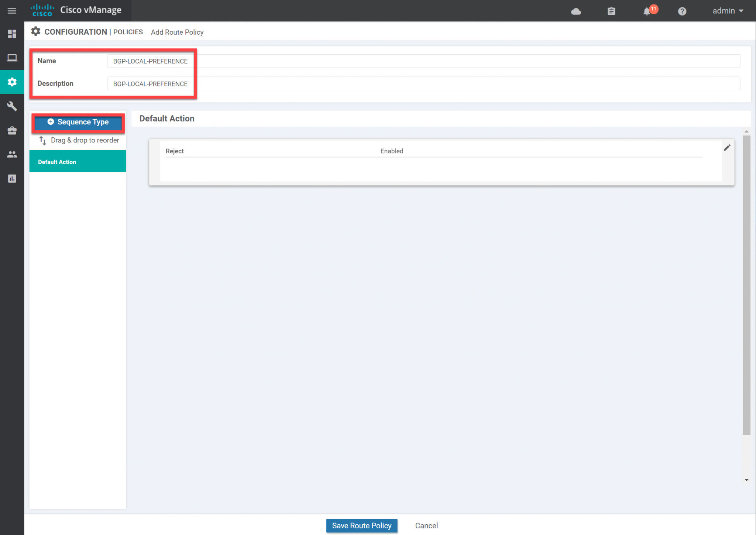Open the Administration people sidebar icon

coord(12,155)
